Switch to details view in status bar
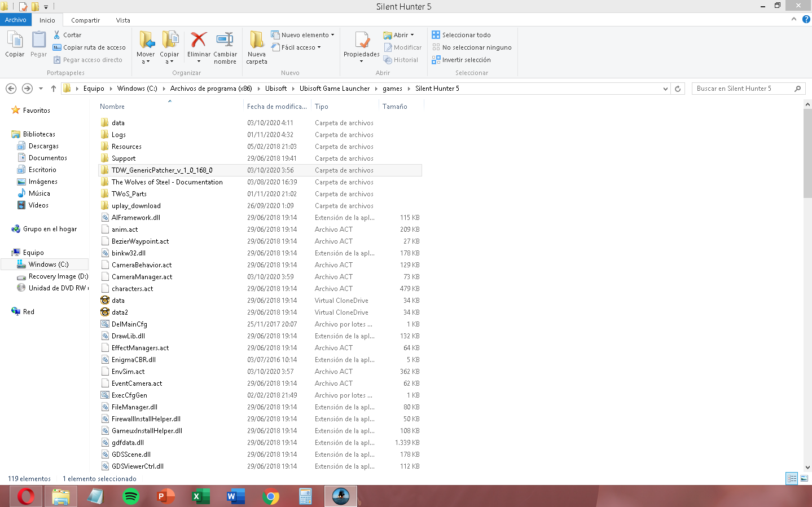Screen dimensions: 812x507 (x=792, y=478)
